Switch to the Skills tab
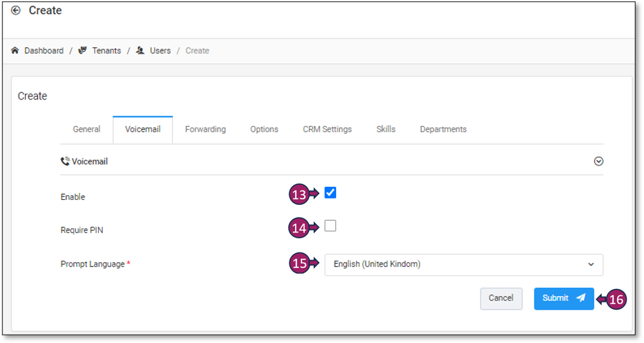Screen dimensions: 644x343 [386, 129]
